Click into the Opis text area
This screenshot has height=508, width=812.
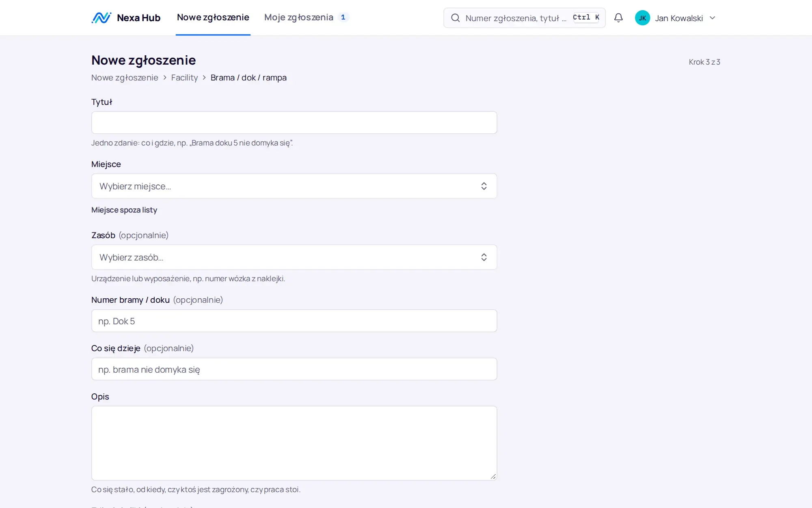tap(294, 443)
